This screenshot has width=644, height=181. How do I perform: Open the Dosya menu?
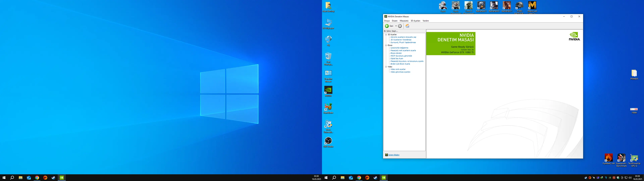(387, 21)
